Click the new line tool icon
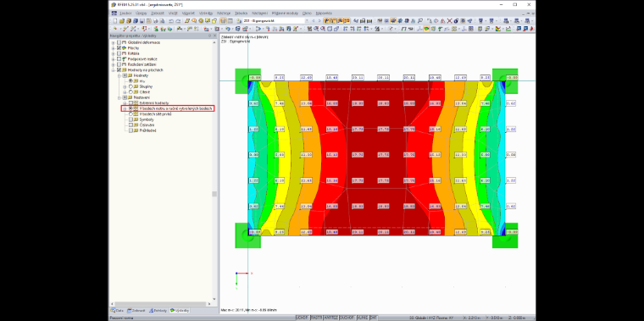Image resolution: width=644 pixels, height=321 pixels. tap(125, 29)
